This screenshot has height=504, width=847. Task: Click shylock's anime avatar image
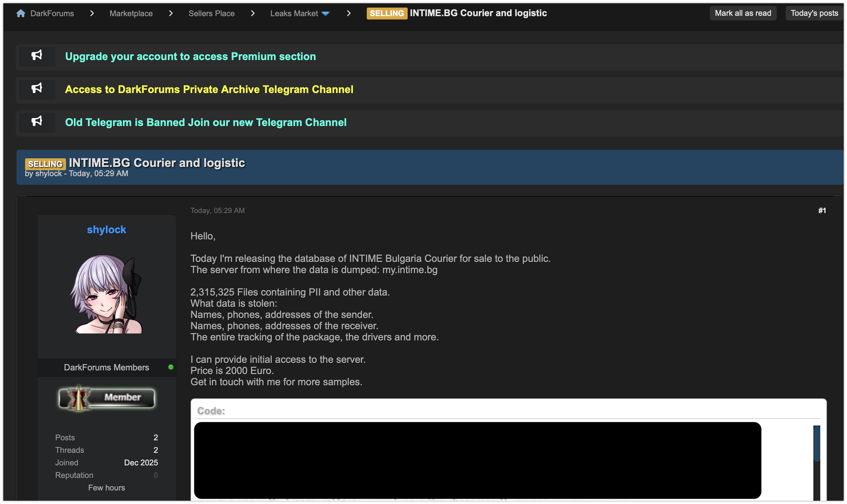tap(107, 294)
